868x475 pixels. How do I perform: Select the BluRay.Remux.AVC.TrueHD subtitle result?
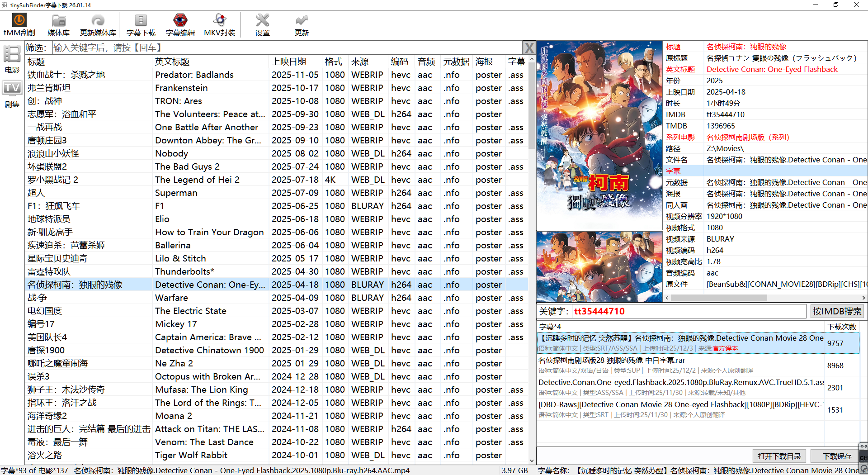[698, 387]
